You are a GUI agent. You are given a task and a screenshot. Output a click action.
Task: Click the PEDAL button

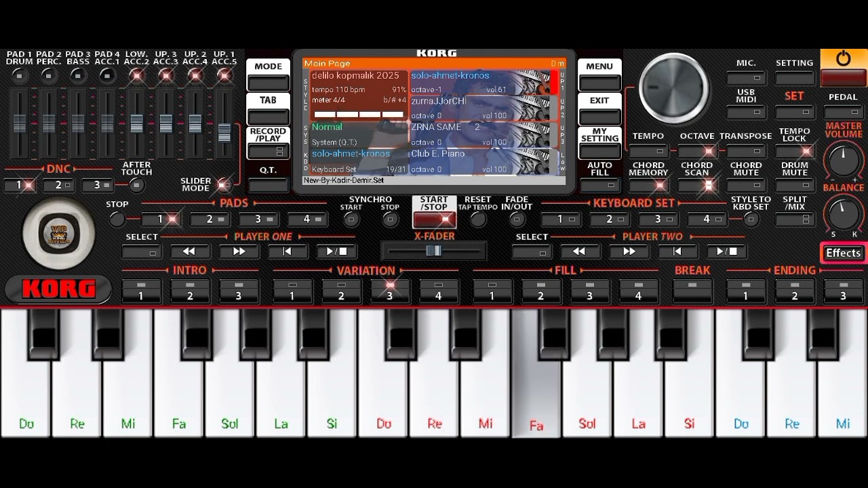[x=843, y=112]
